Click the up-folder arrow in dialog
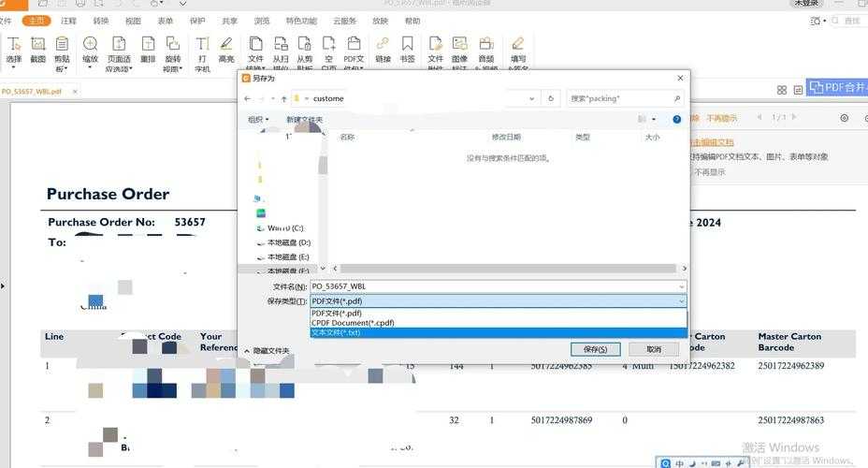868x468 pixels. (x=283, y=98)
